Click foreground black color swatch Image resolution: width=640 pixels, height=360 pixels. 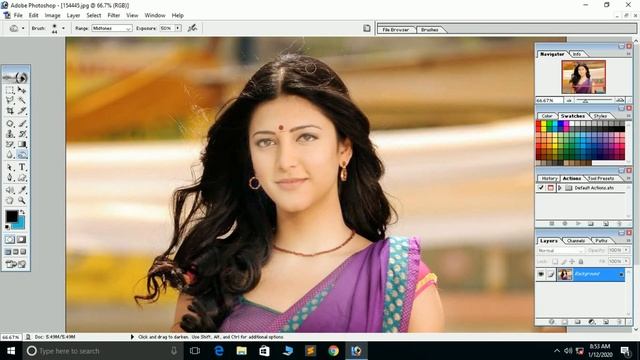(x=11, y=216)
